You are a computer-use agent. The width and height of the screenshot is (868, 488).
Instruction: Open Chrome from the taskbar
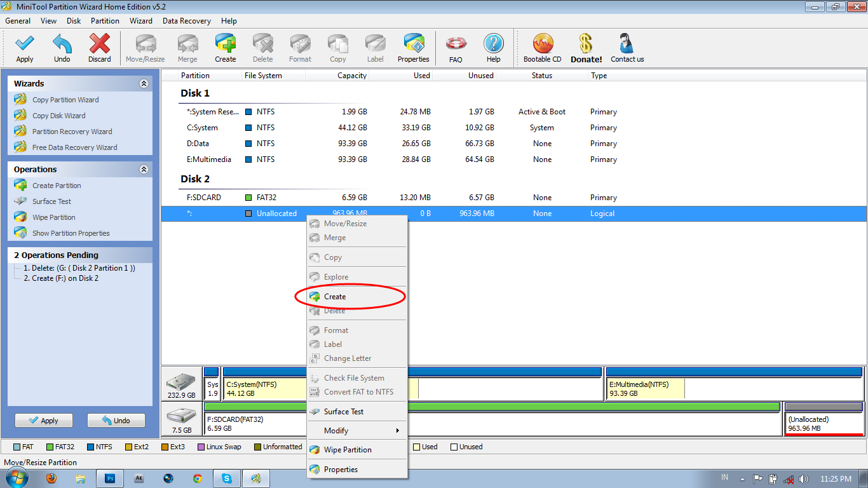[198, 478]
